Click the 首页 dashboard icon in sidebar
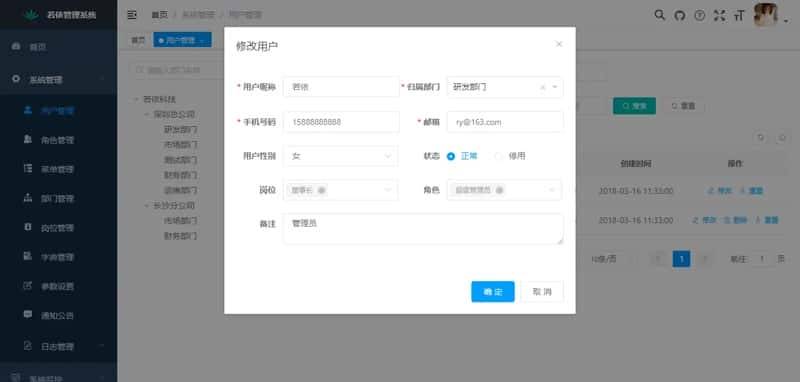Viewport: 800px width, 382px height. [16, 46]
